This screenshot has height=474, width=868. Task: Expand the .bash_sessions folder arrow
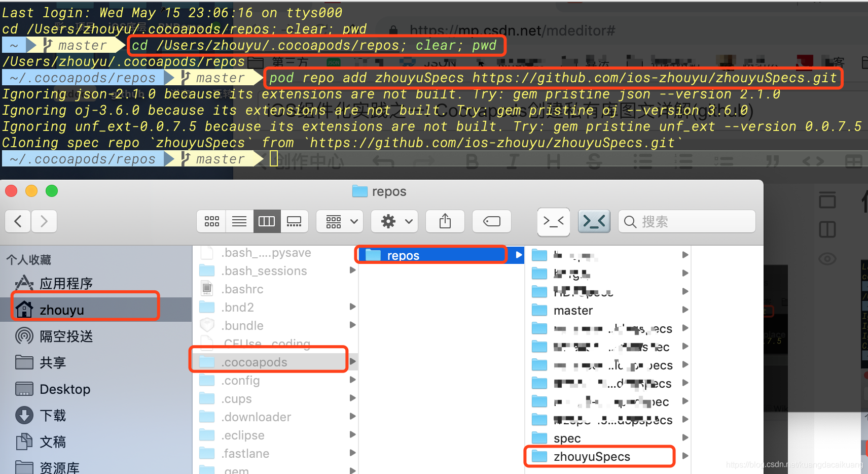point(352,270)
